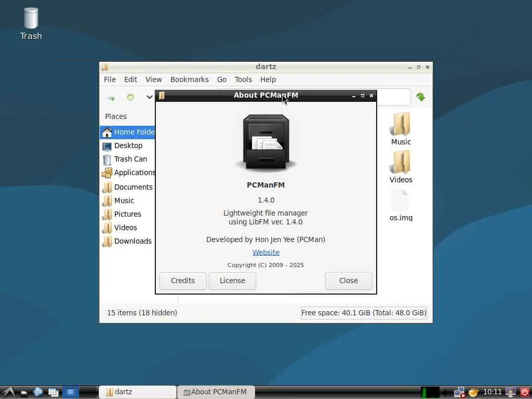This screenshot has height=399, width=532.
Task: Close About PCManFM via title bar X
Action: tap(371, 96)
